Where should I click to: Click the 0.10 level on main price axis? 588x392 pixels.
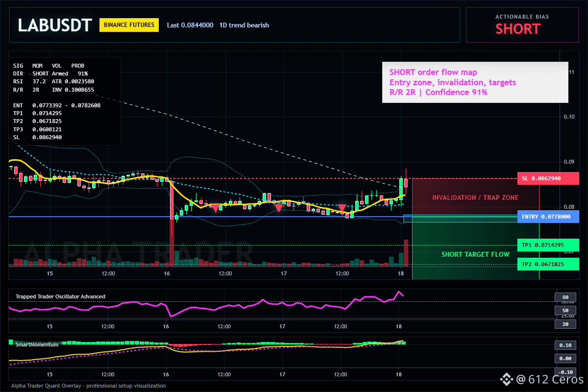[x=569, y=117]
